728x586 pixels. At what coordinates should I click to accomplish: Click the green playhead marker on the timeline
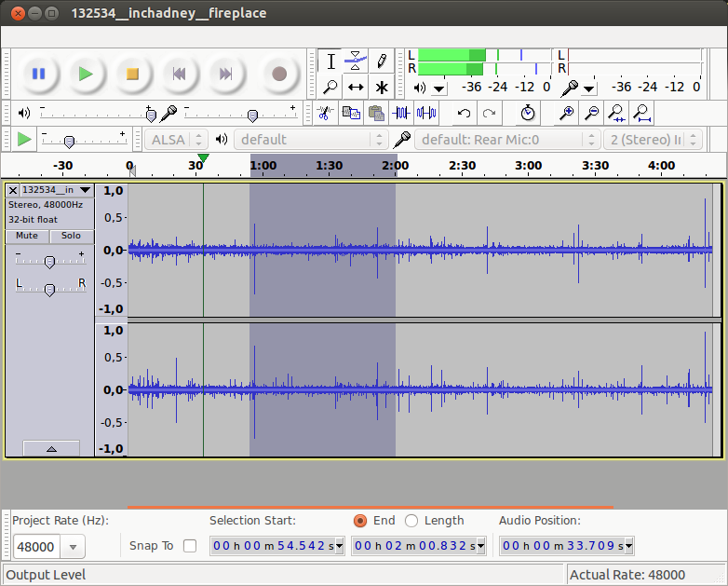[x=203, y=158]
